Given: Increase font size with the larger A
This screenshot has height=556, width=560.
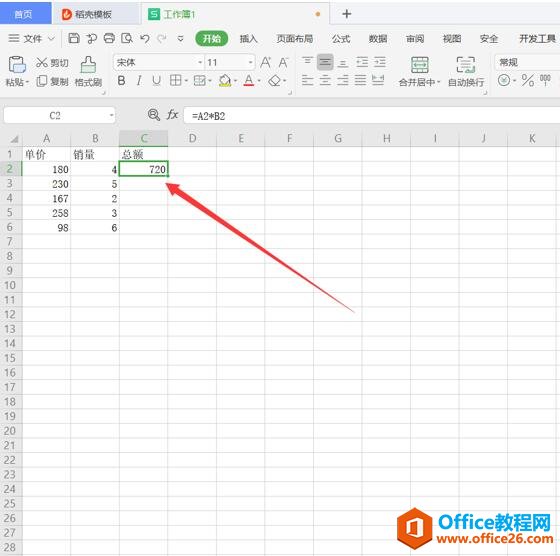Looking at the screenshot, I should pyautogui.click(x=265, y=62).
